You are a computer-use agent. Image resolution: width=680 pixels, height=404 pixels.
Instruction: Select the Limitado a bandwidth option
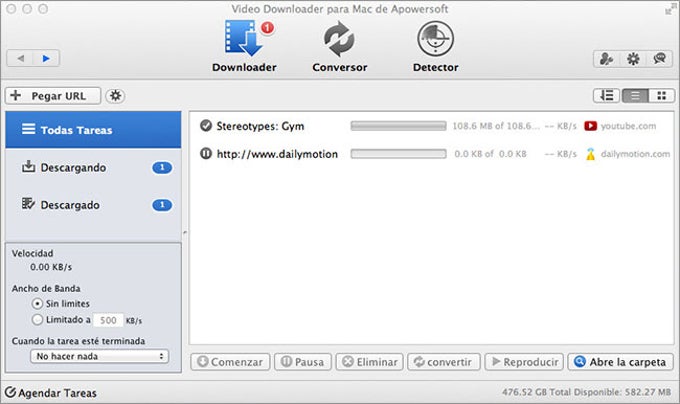(37, 320)
